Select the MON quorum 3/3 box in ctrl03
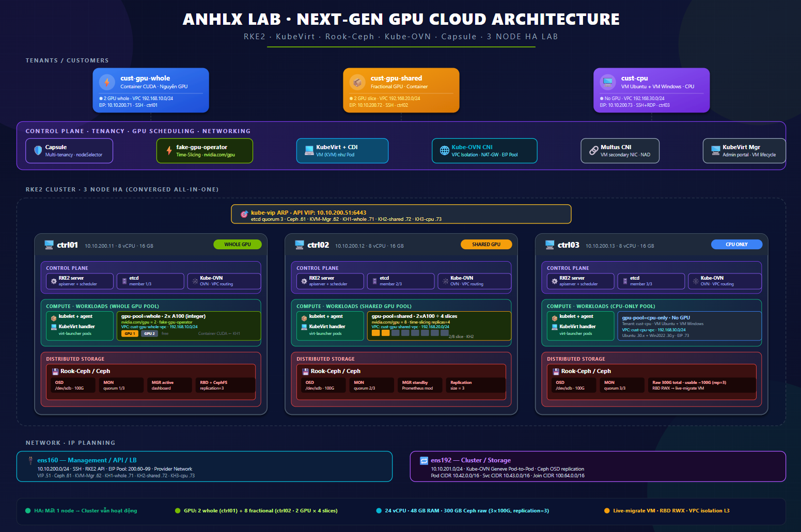This screenshot has height=532, width=801. click(622, 385)
